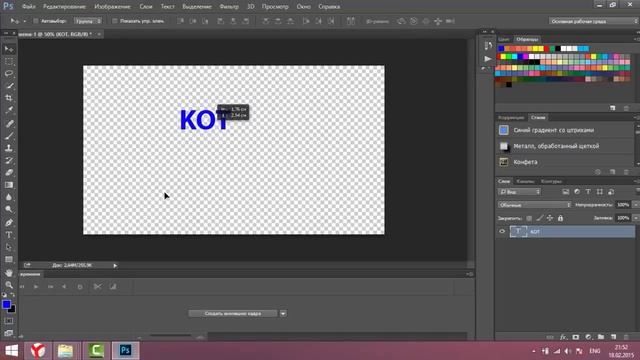Screen dimensions: 640x360
Task: Select the Eyedropper tool
Action: pyautogui.click(x=9, y=110)
